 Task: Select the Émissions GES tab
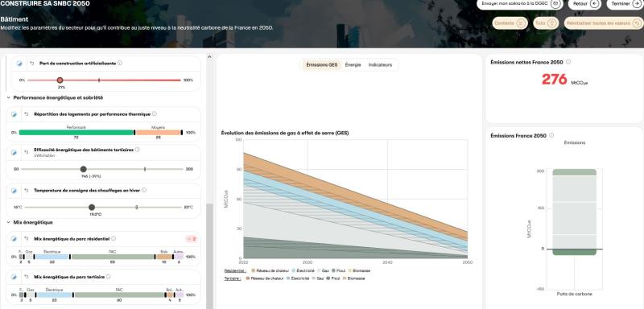(x=321, y=65)
